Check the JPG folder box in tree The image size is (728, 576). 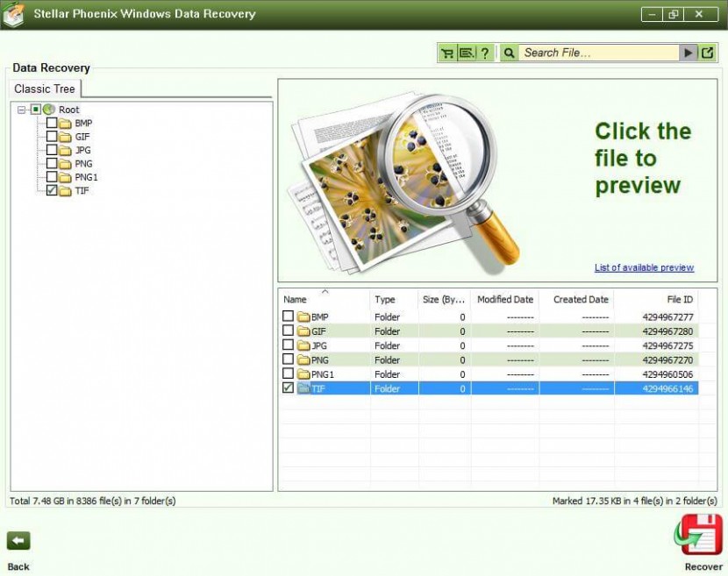[x=52, y=149]
